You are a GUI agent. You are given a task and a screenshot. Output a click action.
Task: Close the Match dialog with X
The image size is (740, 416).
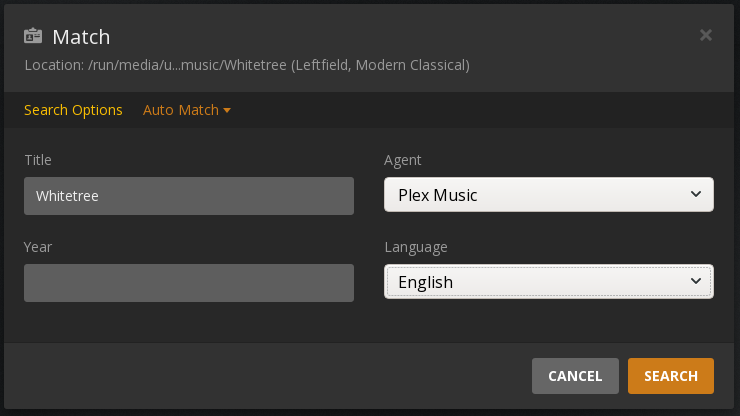(x=706, y=35)
